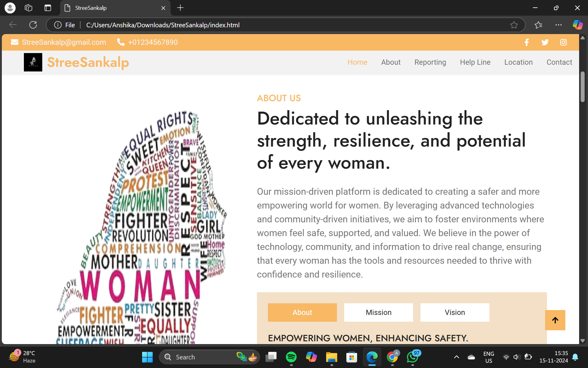This screenshot has width=588, height=368.
Task: Add page to favorites star icon
Action: [x=514, y=25]
